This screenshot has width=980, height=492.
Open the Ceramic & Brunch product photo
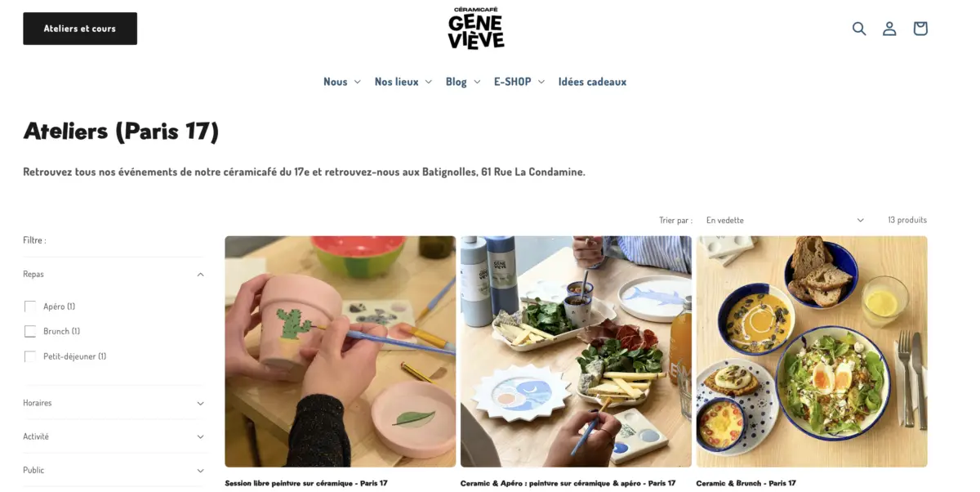[x=812, y=351]
